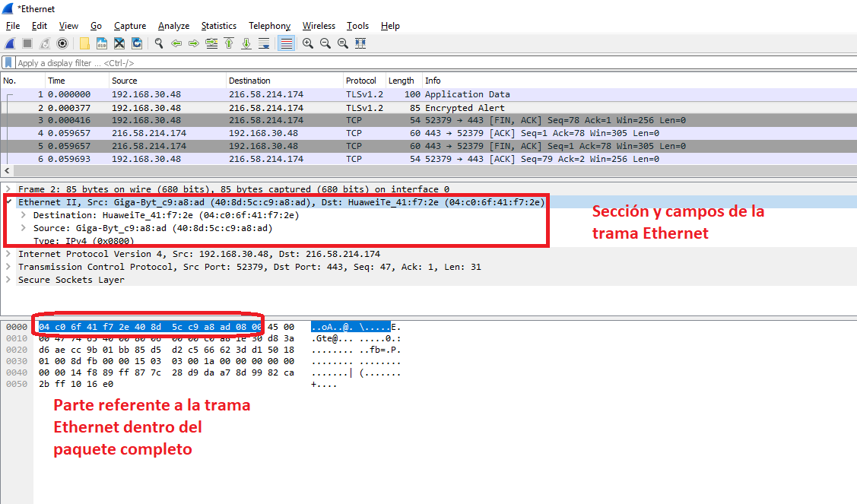Open capture options gear icon
Viewport: 857px width, 504px height.
coord(62,43)
